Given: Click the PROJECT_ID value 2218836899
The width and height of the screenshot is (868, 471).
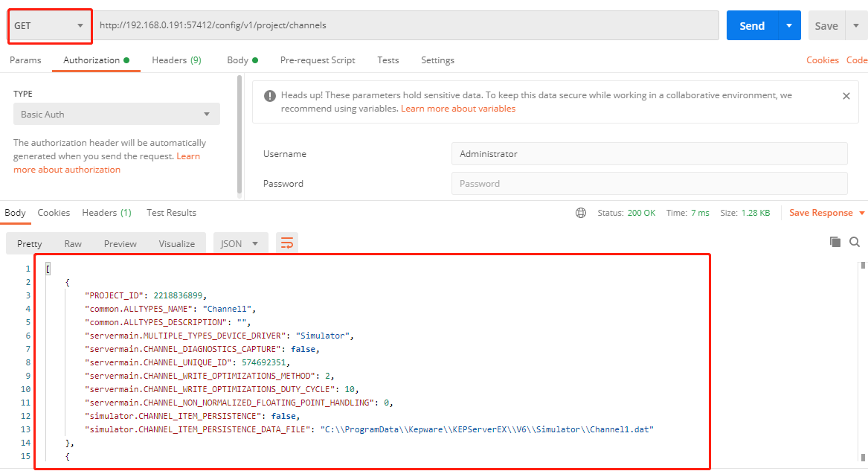Looking at the screenshot, I should pos(178,295).
